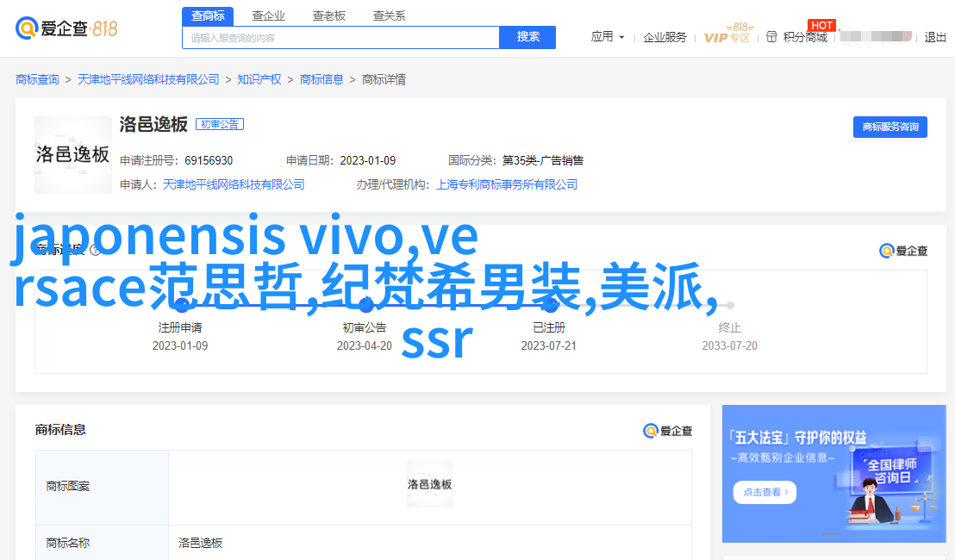Select the 查企业 search tab
Viewport: 955px width, 560px height.
tap(269, 16)
